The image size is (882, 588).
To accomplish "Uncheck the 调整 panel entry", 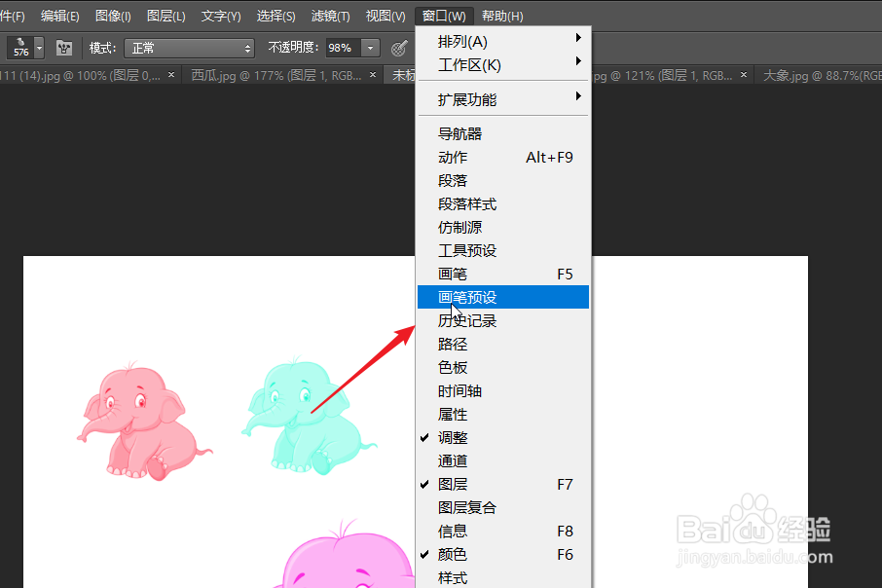I will coord(503,438).
